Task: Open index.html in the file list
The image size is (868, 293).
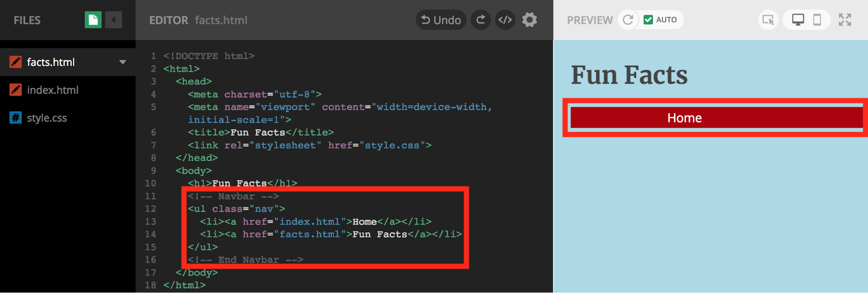Action: pos(53,90)
